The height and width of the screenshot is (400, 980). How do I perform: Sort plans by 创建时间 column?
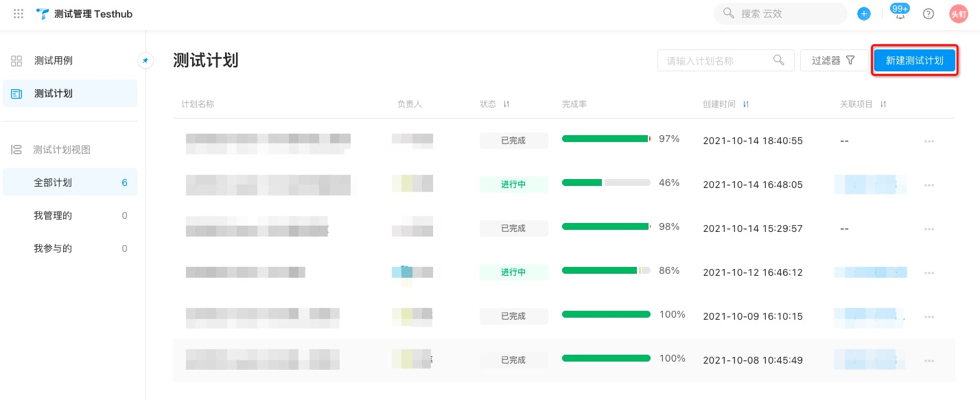click(x=746, y=104)
